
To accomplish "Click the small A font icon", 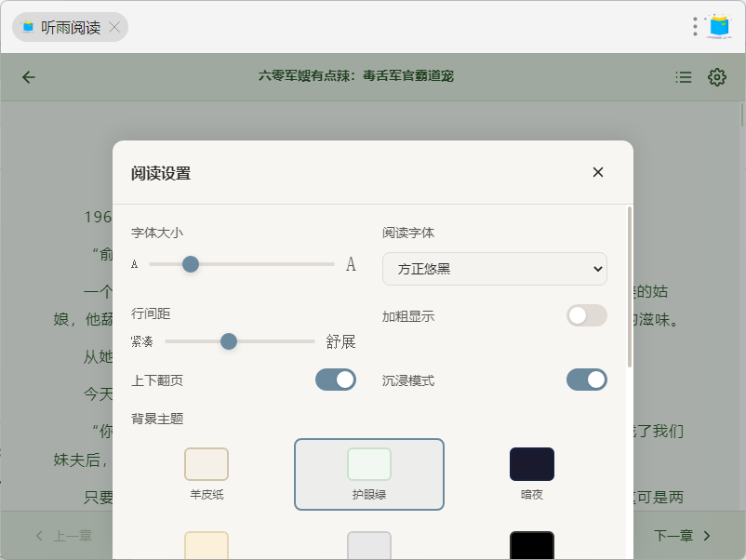I will 135,264.
